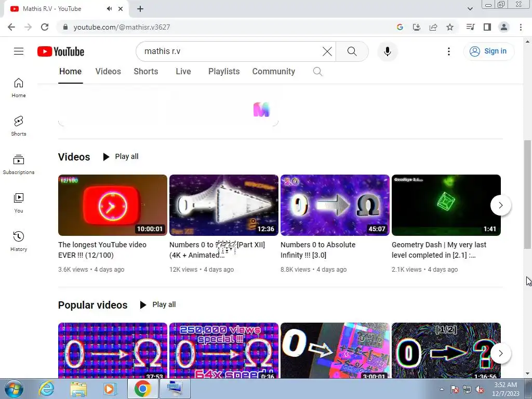The image size is (532, 399).
Task: Click the YouTube logo
Action: point(61,51)
